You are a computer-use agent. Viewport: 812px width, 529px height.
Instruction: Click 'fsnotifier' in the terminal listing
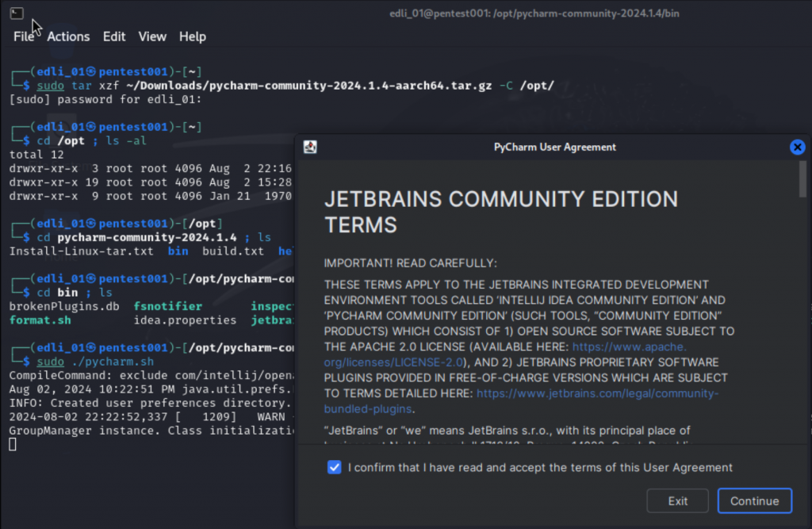click(168, 306)
